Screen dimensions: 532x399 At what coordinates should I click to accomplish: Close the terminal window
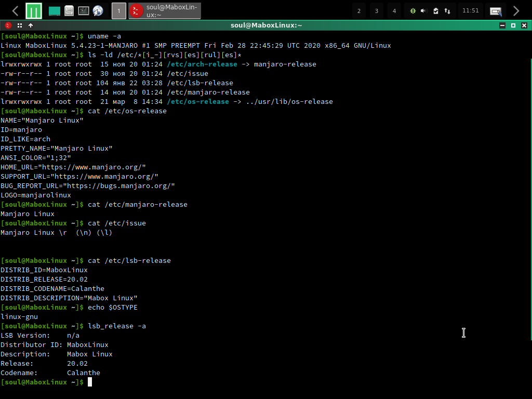[524, 25]
